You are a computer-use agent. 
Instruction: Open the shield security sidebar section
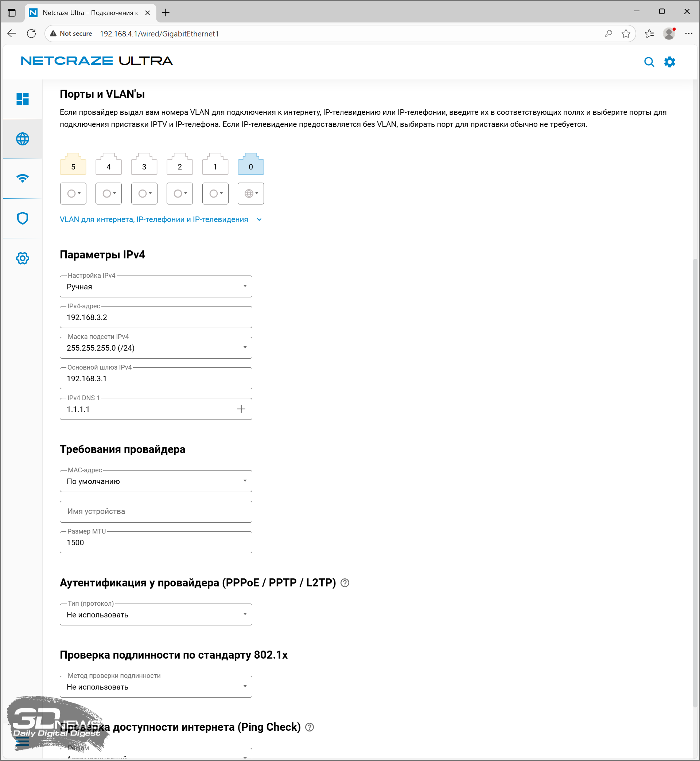[22, 218]
